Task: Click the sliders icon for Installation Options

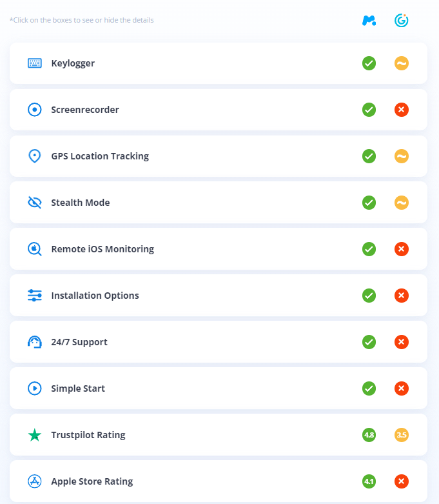Action: 34,296
